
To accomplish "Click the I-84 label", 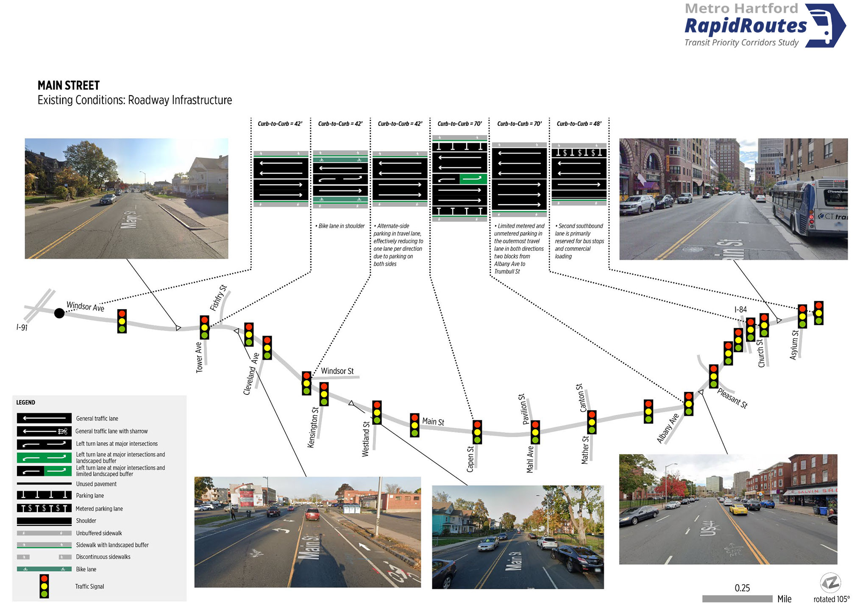I will click(740, 310).
